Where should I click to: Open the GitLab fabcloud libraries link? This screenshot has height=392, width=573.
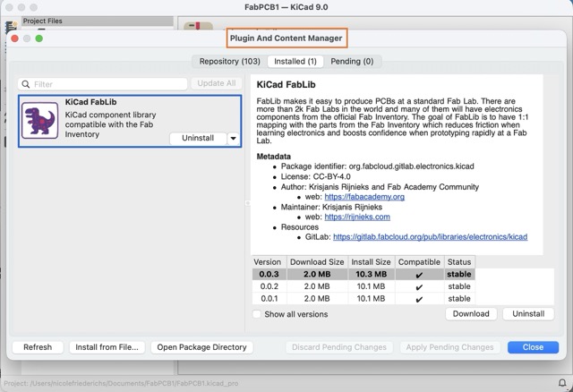click(x=430, y=237)
